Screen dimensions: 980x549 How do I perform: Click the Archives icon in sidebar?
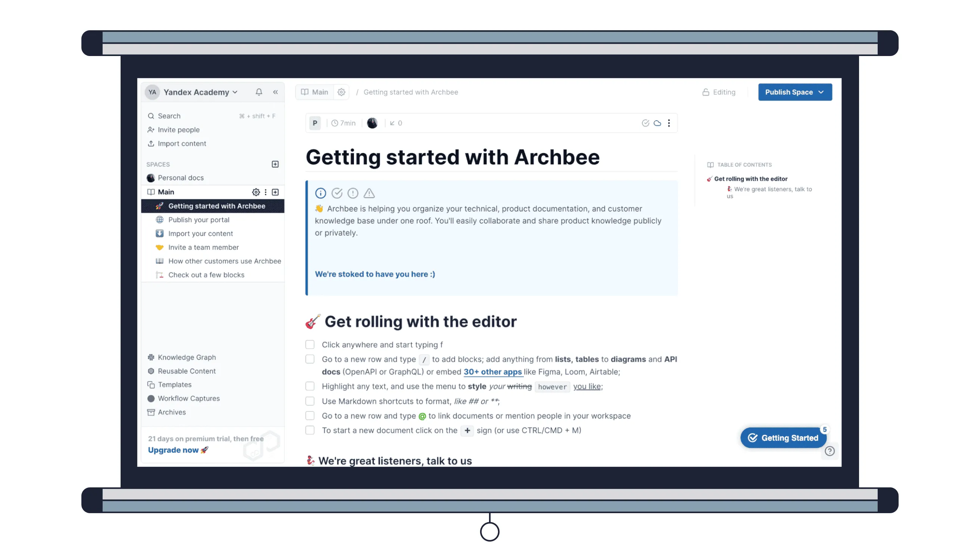coord(151,412)
